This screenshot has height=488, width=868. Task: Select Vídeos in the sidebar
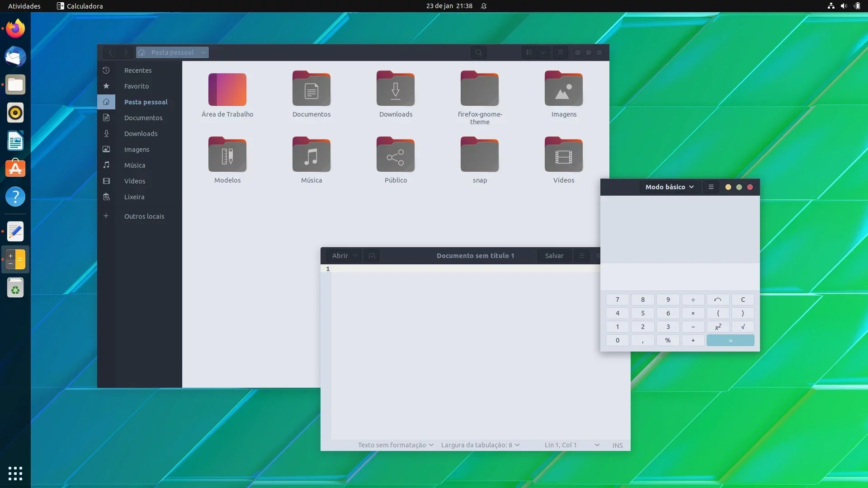140,181
